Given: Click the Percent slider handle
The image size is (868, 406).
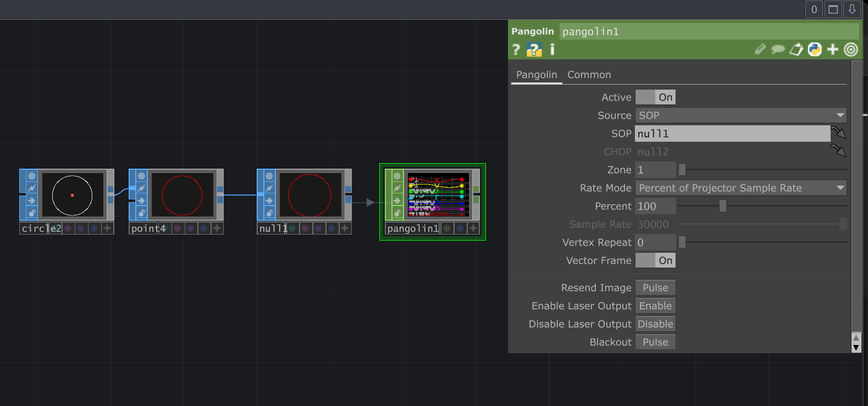Looking at the screenshot, I should 723,205.
